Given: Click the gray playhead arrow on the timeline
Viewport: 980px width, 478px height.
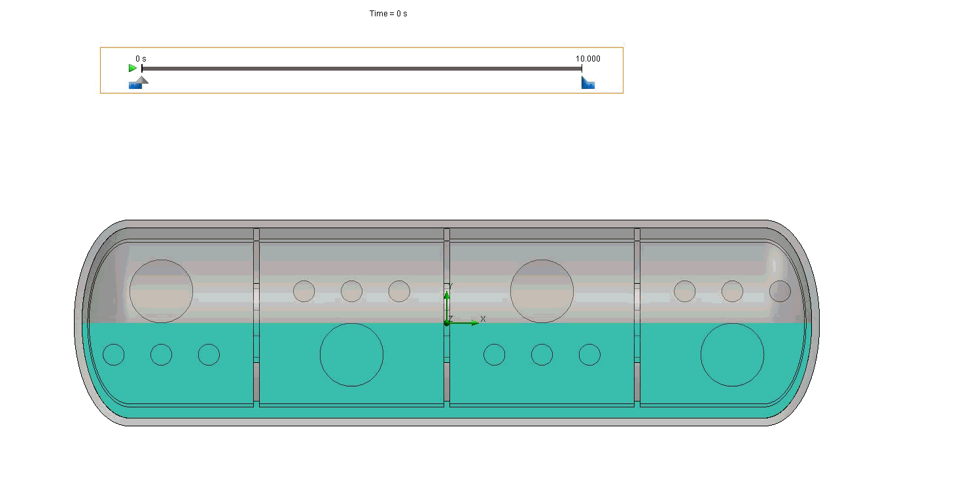Looking at the screenshot, I should click(143, 80).
